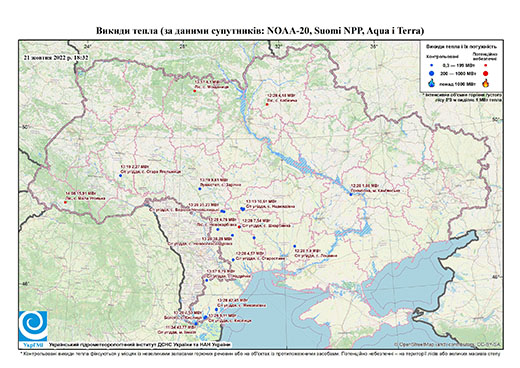The width and height of the screenshot is (520, 368).
Task: Click the OpenStreetMap contributors attribution text
Action: [x=448, y=344]
